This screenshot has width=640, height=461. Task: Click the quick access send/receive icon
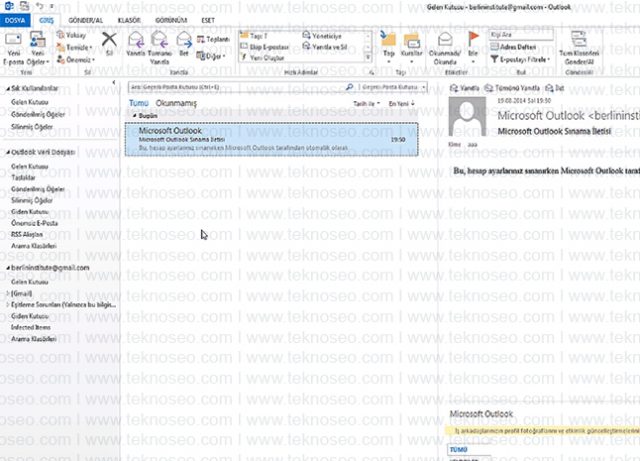pyautogui.click(x=24, y=6)
